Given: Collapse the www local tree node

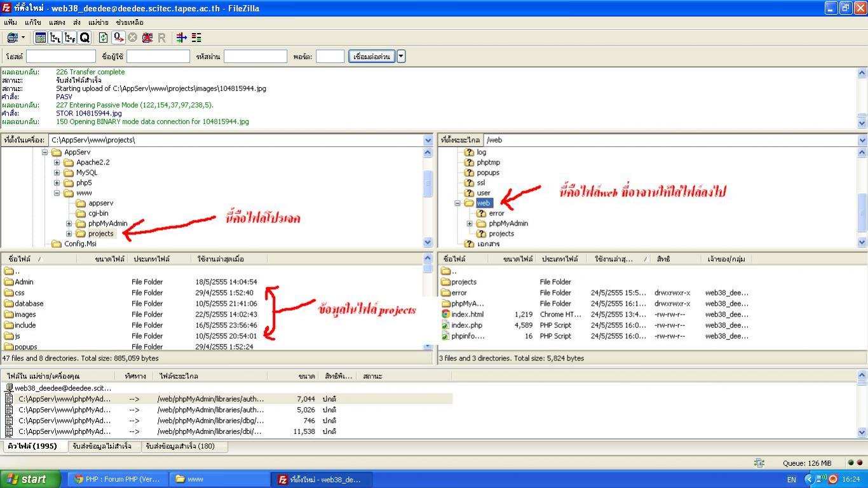Looking at the screenshot, I should tap(57, 193).
